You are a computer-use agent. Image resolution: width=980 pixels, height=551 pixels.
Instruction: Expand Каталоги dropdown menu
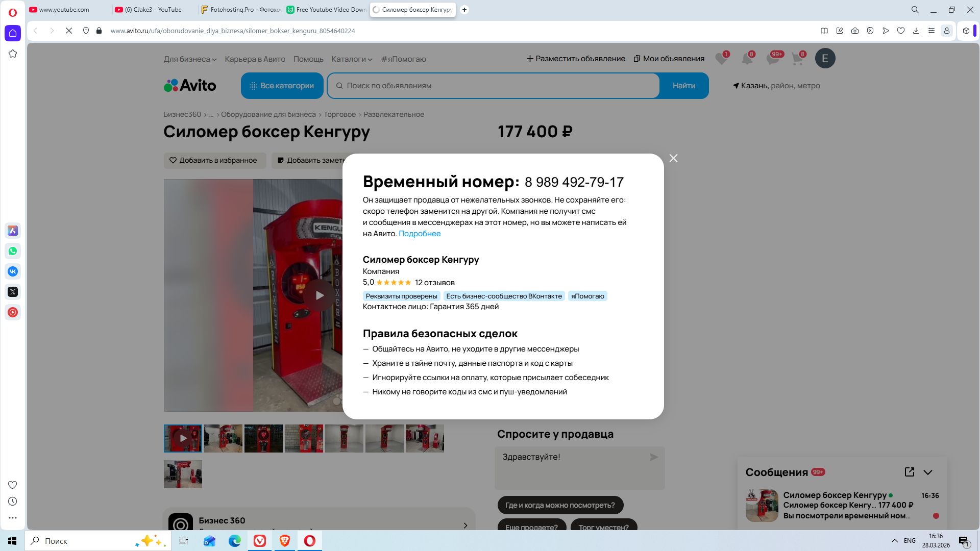[x=352, y=59]
